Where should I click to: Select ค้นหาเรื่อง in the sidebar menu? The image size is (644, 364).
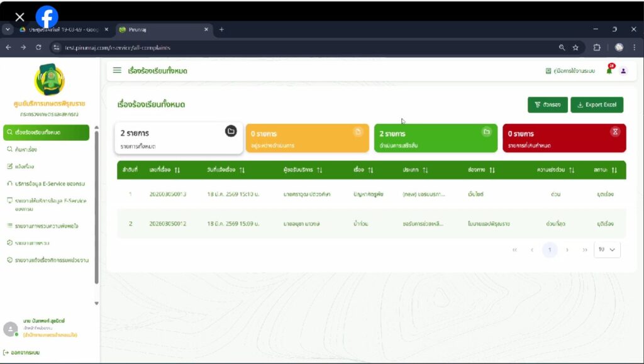(x=26, y=150)
